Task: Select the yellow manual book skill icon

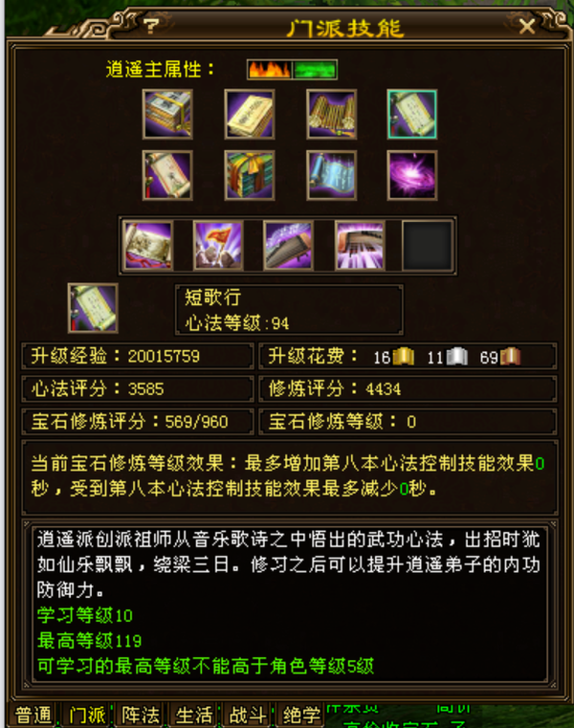Action: point(250,115)
